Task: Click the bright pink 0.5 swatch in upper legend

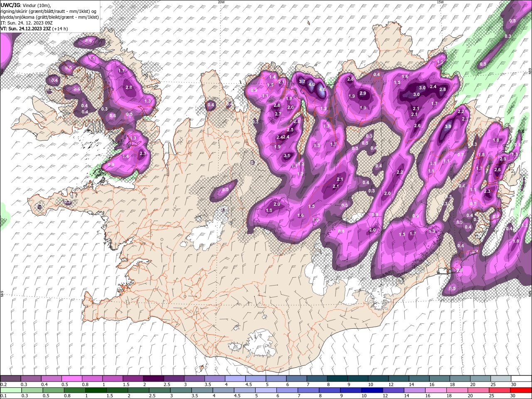Action: click(71, 379)
